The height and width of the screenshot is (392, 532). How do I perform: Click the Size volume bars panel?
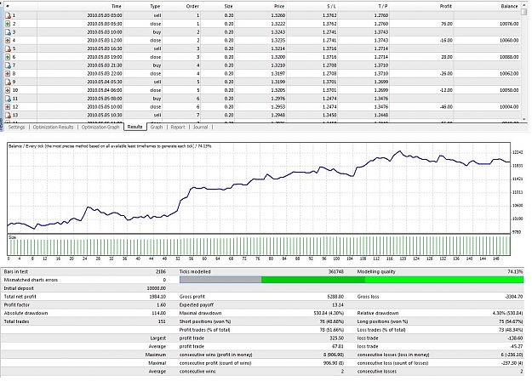point(259,245)
